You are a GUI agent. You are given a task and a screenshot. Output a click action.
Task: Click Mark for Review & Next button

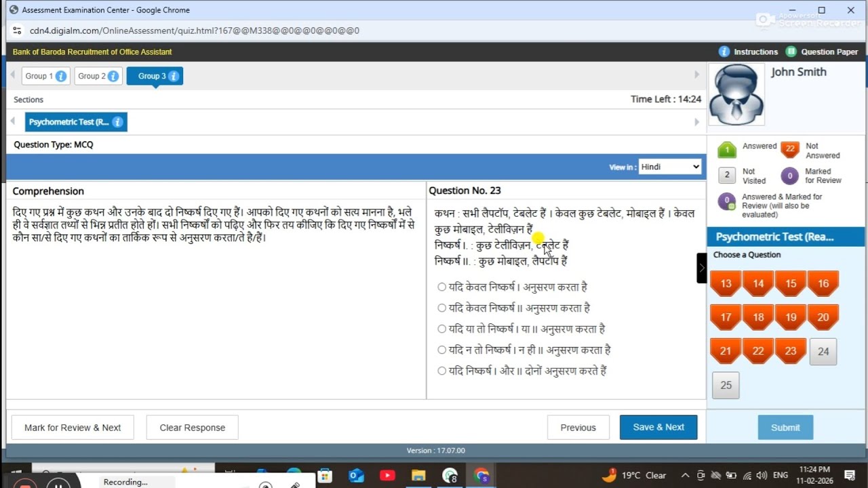click(73, 428)
